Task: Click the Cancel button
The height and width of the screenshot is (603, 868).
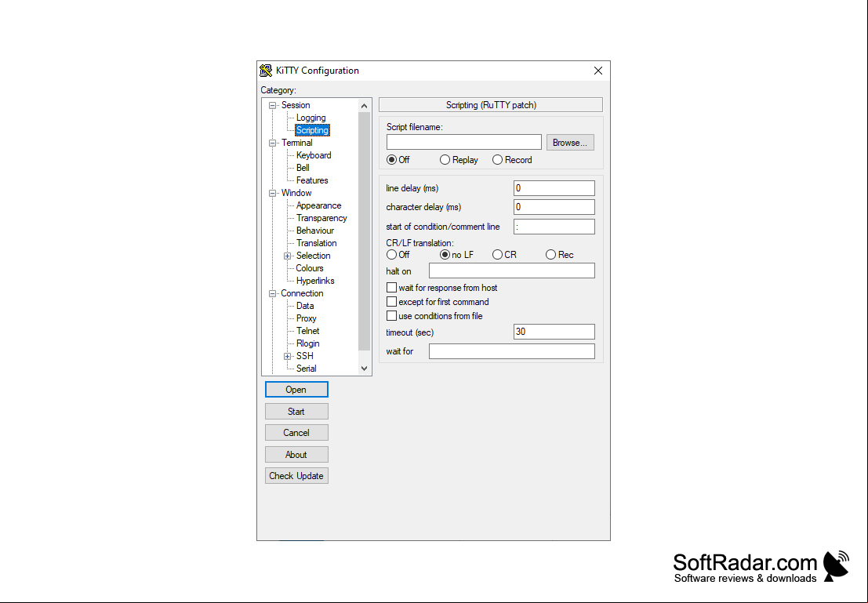Action: [296, 433]
